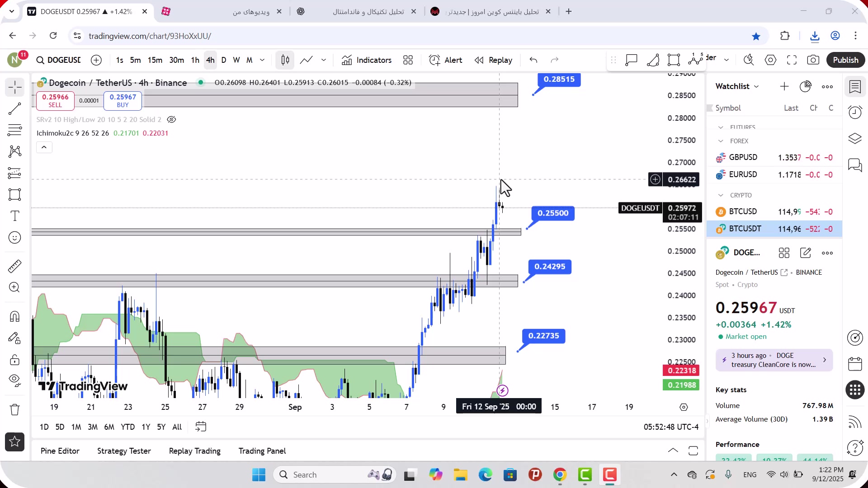Open chart settings hexagon icon
868x488 pixels.
(771, 60)
